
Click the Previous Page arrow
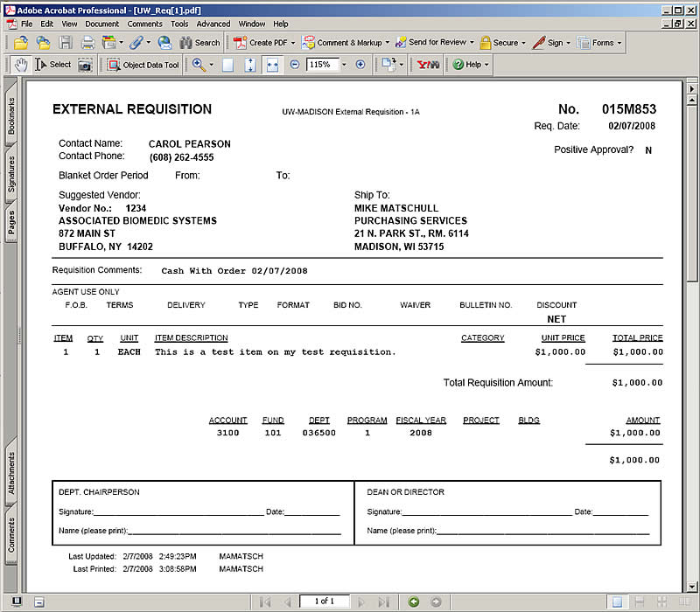[x=287, y=602]
